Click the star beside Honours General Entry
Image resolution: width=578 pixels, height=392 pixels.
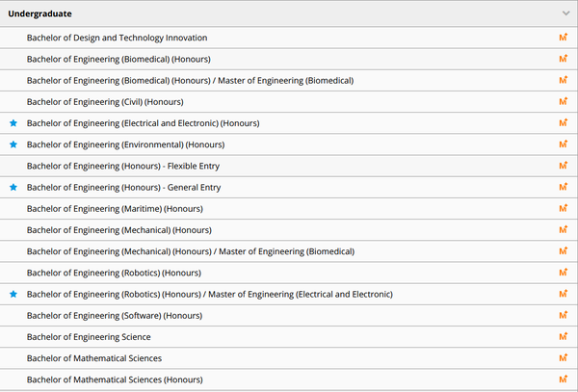(x=13, y=187)
